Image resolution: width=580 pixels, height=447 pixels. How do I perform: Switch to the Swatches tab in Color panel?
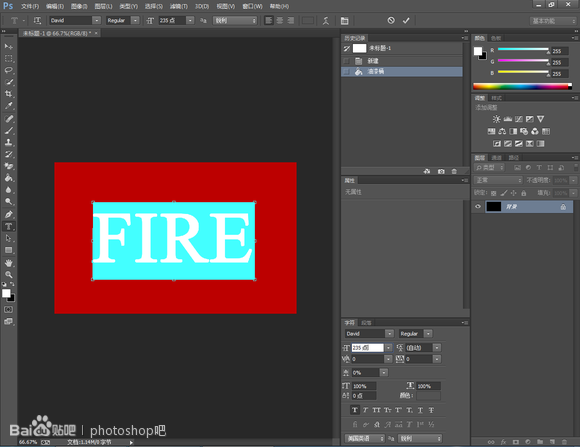pyautogui.click(x=496, y=38)
